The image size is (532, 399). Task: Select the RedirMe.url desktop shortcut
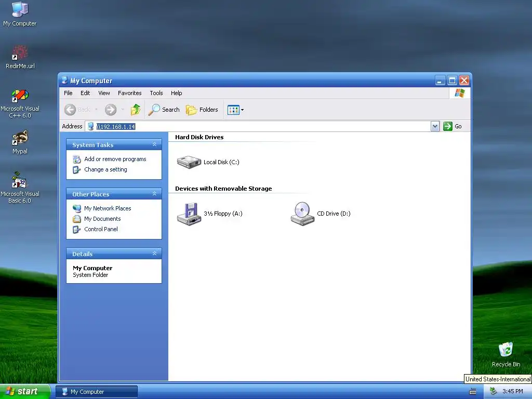(20, 57)
